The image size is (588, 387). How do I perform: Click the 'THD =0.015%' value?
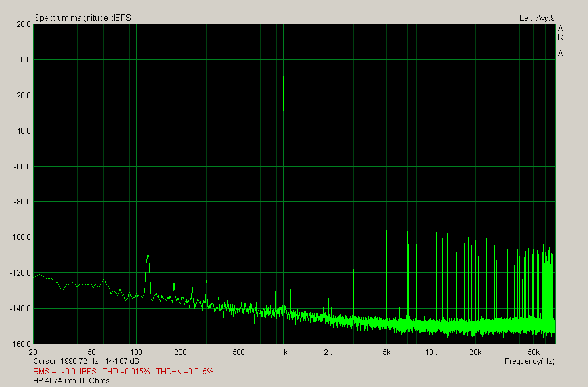tap(126, 371)
